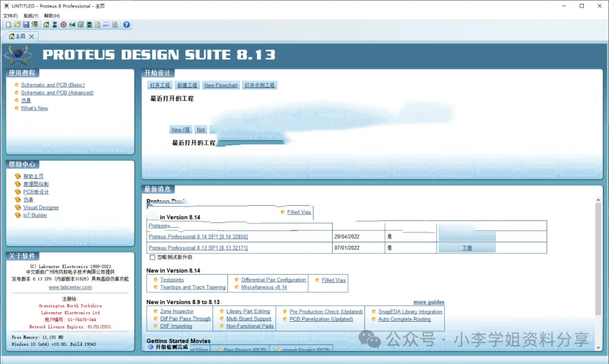Open the Testpoints guide link
Image resolution: width=609 pixels, height=364 pixels.
click(171, 280)
